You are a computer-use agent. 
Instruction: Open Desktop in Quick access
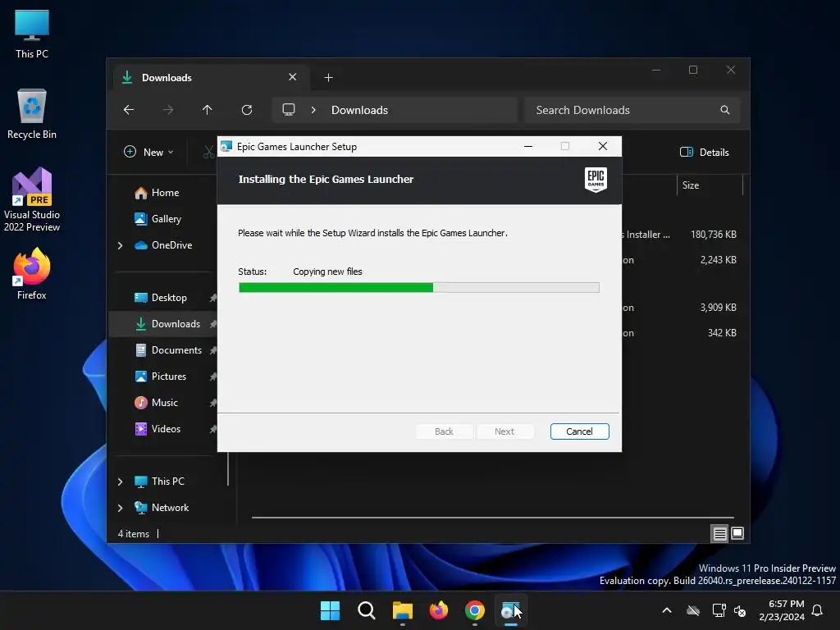click(x=169, y=298)
